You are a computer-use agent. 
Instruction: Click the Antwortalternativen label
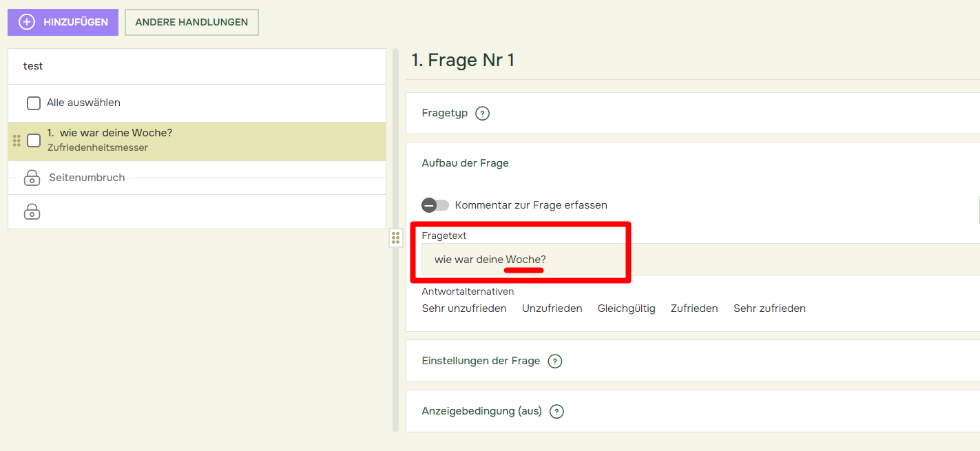click(468, 291)
